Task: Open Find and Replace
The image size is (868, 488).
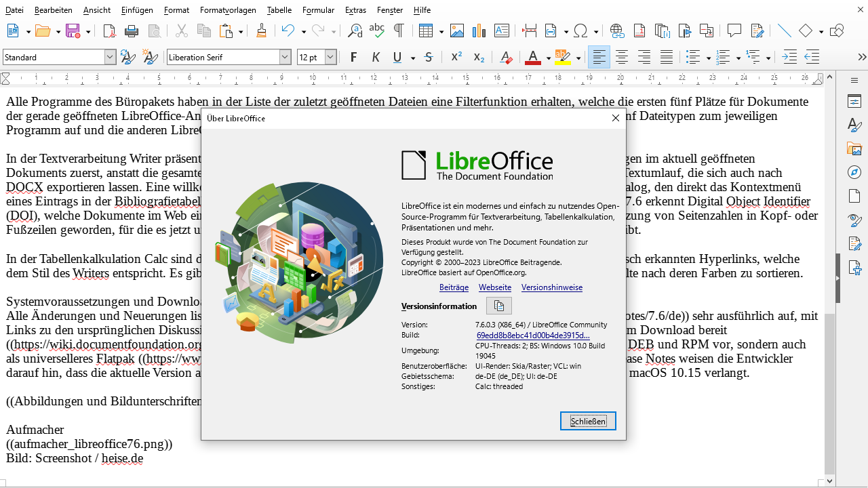Action: 355,30
